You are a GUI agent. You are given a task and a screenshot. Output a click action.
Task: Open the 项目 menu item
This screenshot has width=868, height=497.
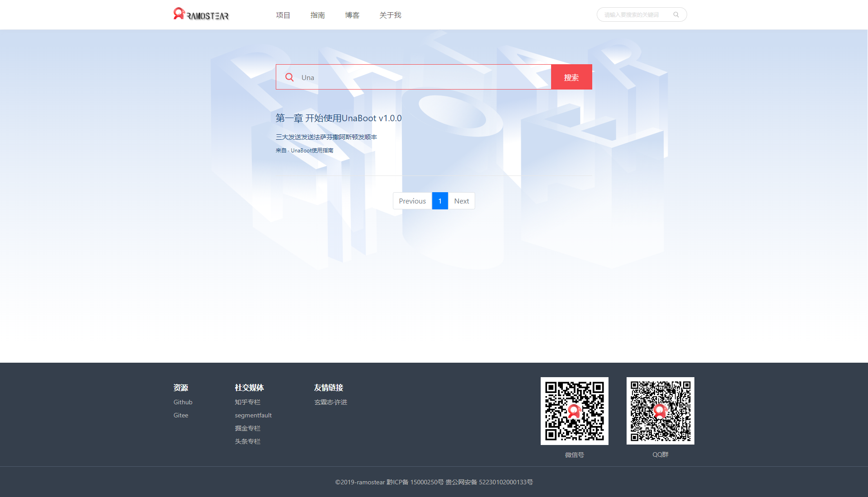pyautogui.click(x=283, y=15)
